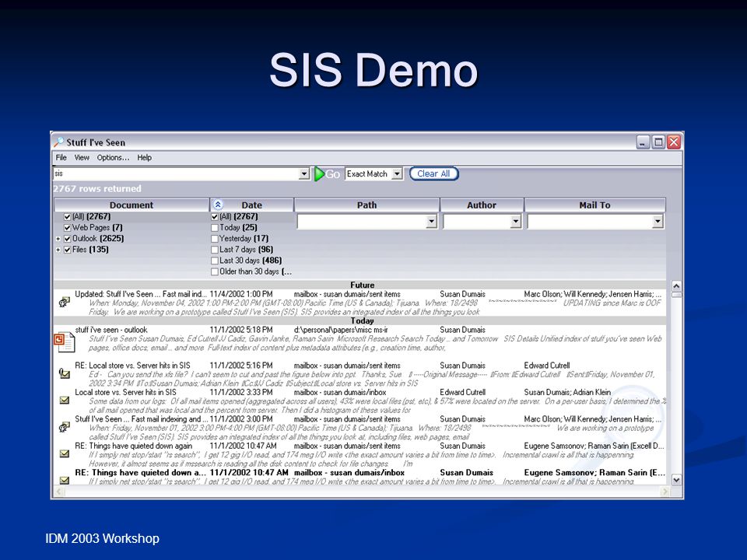747x560 pixels.
Task: Uncheck Date (All) (2767) checkbox
Action: tap(215, 217)
